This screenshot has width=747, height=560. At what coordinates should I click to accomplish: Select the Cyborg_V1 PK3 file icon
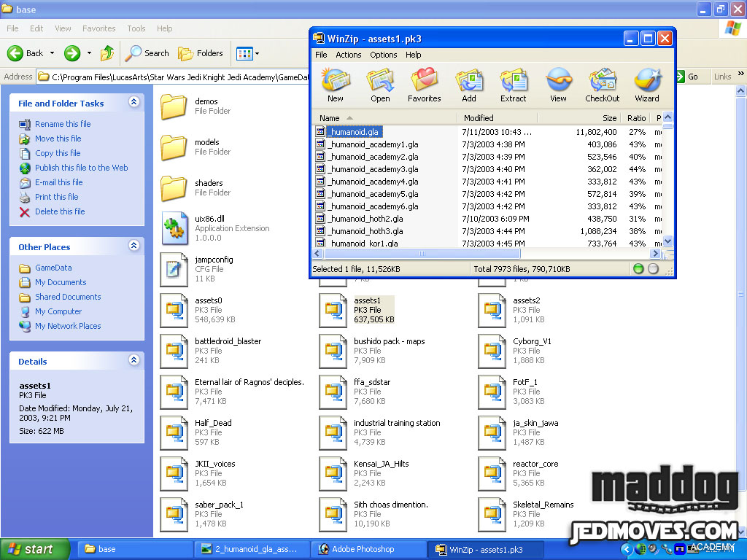tap(492, 351)
